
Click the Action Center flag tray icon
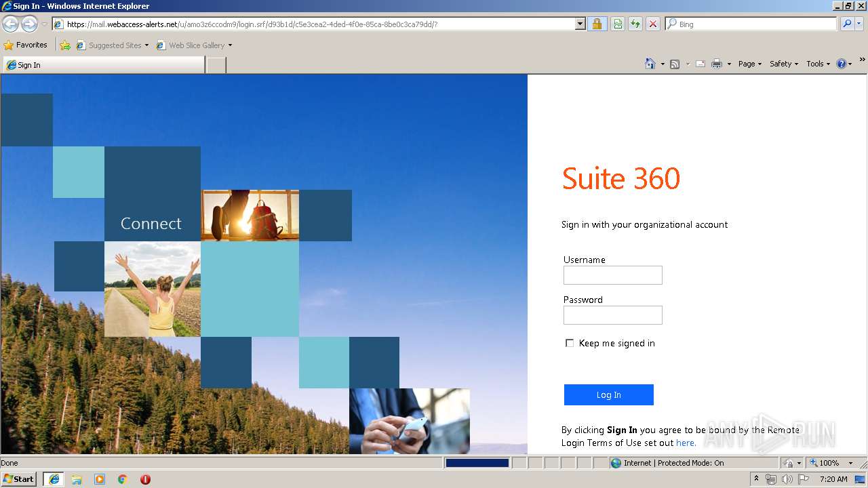(x=804, y=479)
